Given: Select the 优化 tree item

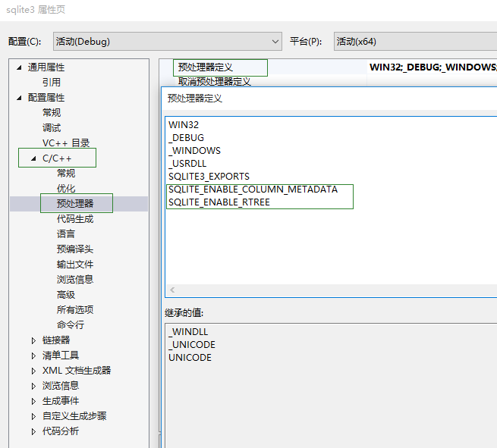Looking at the screenshot, I should click(x=66, y=189).
